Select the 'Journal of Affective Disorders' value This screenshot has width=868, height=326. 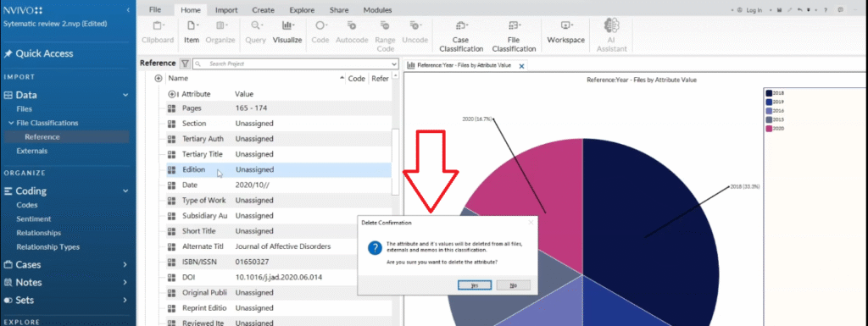coord(283,246)
